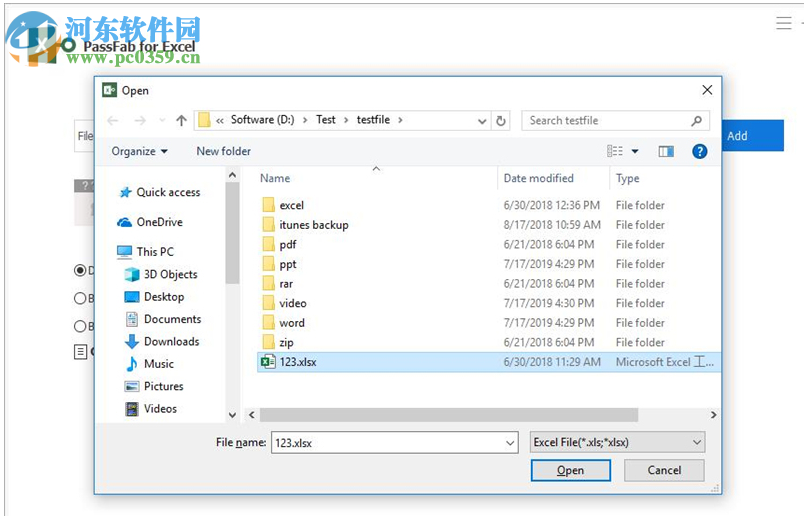
Task: Expand the view options dropdown arrow
Action: pos(635,151)
